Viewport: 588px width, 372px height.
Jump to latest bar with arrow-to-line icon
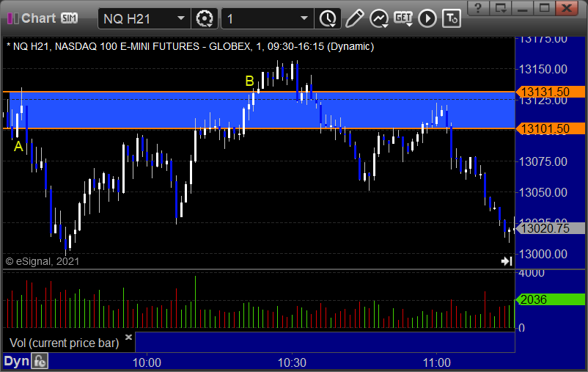coord(507,261)
